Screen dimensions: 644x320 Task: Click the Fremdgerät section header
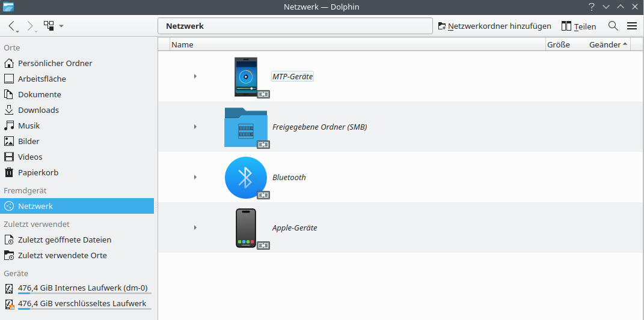point(25,190)
